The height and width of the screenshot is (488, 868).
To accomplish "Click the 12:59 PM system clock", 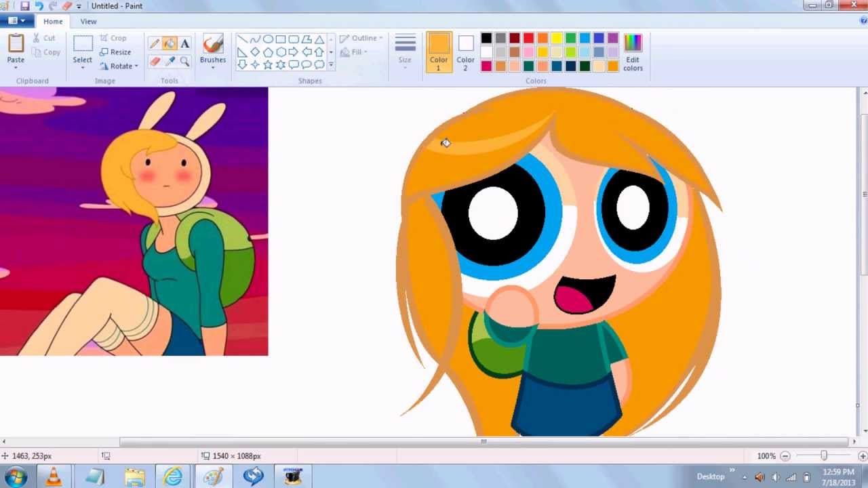I will pos(838,472).
